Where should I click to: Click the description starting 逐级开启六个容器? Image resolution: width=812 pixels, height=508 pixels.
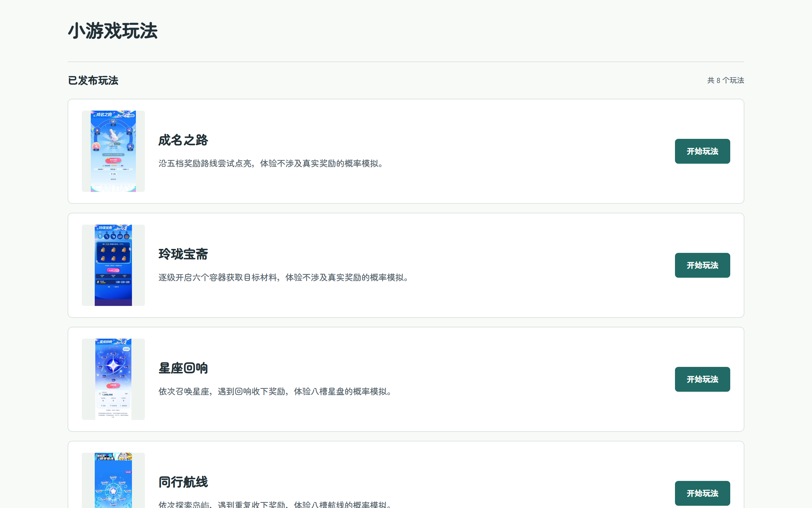pos(285,277)
